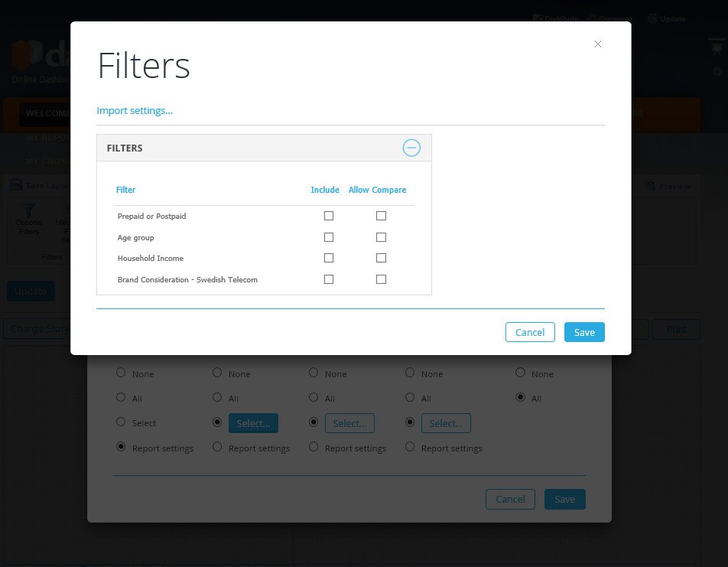Open the MY REPORTS menu item
Image resolution: width=728 pixels, height=567 pixels.
[x=47, y=138]
